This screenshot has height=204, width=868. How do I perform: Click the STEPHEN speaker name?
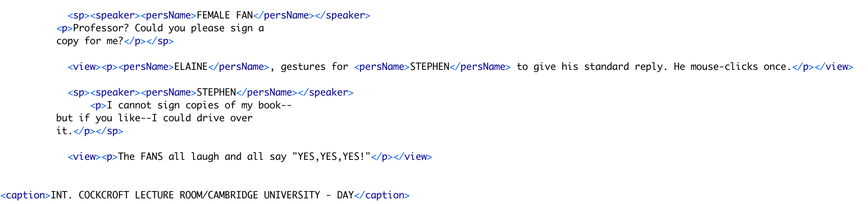[216, 92]
